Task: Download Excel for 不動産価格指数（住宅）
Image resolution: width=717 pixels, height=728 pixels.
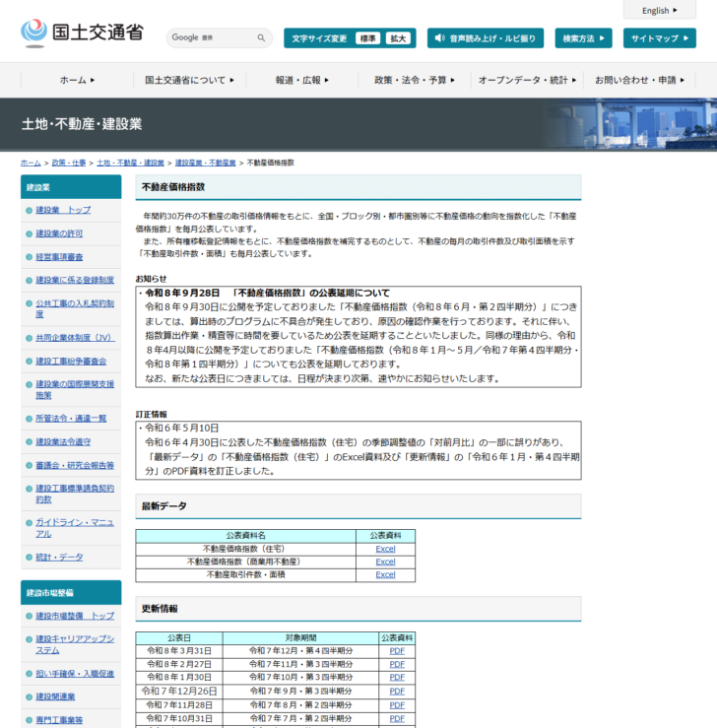Action: [x=385, y=549]
